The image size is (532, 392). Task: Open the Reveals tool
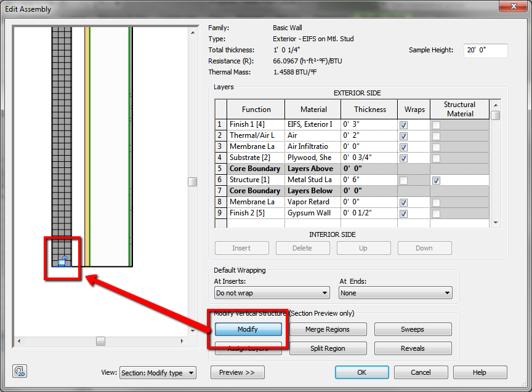pos(413,348)
